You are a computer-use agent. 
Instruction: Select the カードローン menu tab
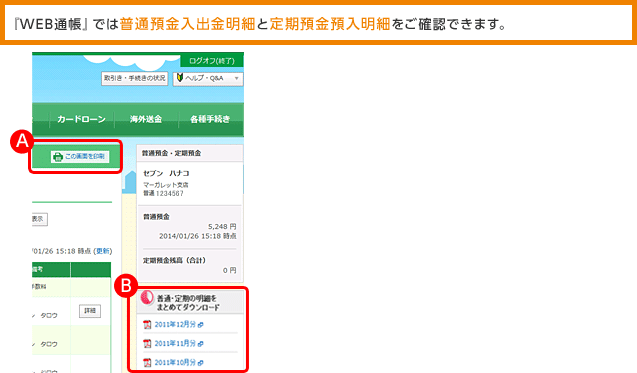[81, 119]
